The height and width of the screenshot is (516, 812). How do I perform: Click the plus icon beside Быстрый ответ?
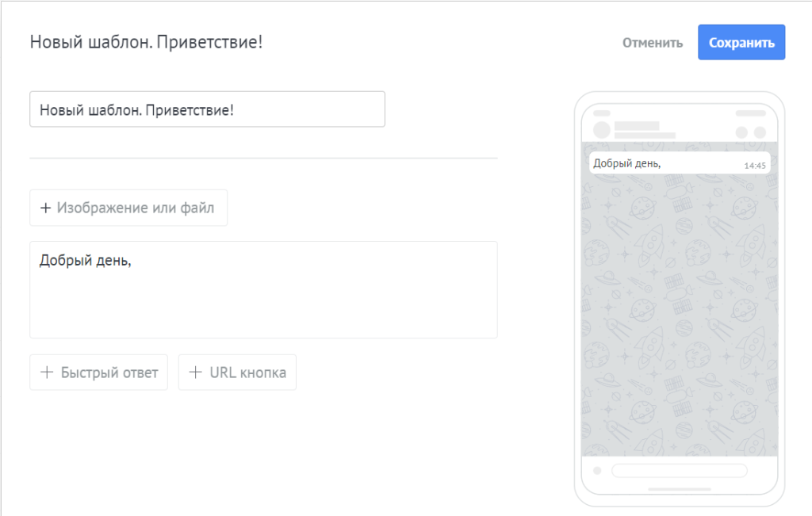point(47,372)
